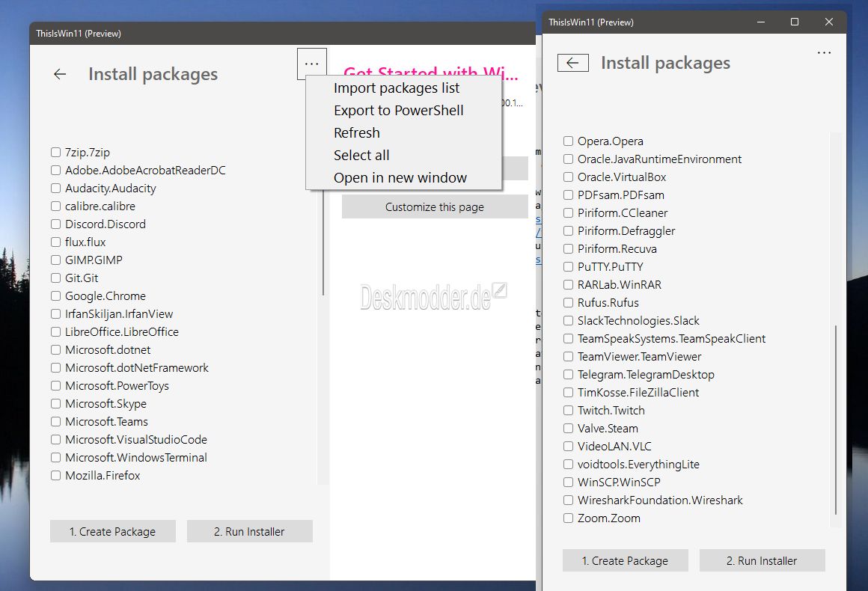Click the boxed back arrow in the right window
The width and height of the screenshot is (868, 591).
tap(572, 63)
